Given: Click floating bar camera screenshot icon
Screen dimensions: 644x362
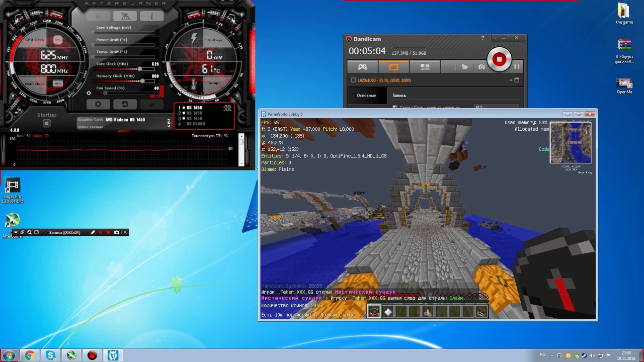Looking at the screenshot, I should 117,232.
